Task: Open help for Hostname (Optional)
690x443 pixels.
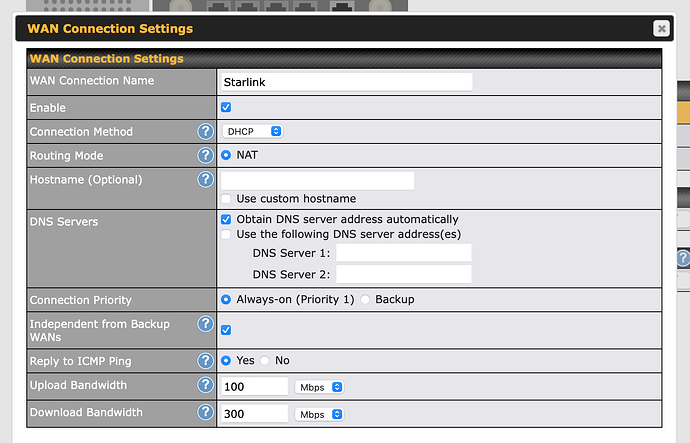Action: pyautogui.click(x=205, y=180)
